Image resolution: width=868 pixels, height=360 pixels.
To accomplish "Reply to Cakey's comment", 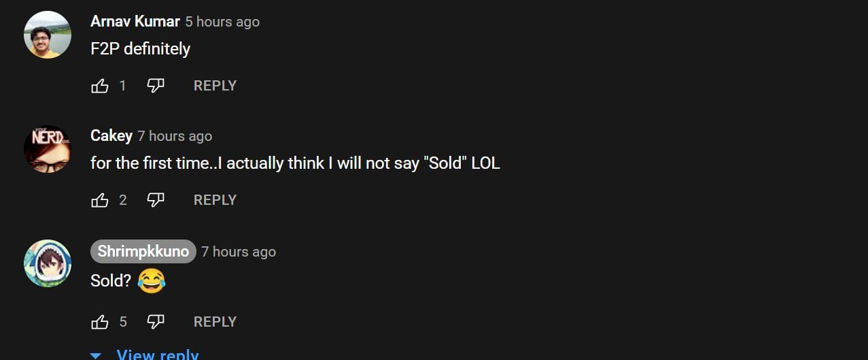I will click(215, 200).
